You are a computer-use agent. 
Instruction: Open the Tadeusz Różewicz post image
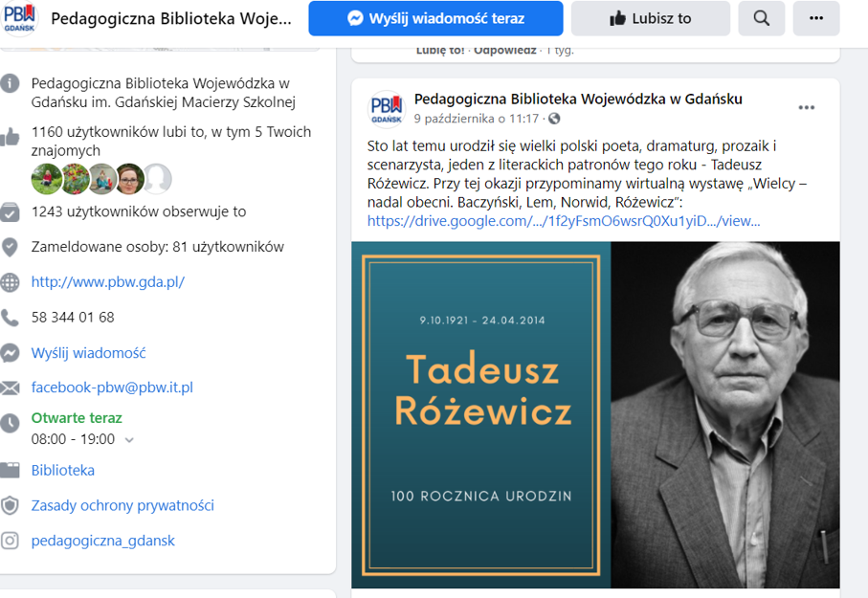(x=595, y=414)
